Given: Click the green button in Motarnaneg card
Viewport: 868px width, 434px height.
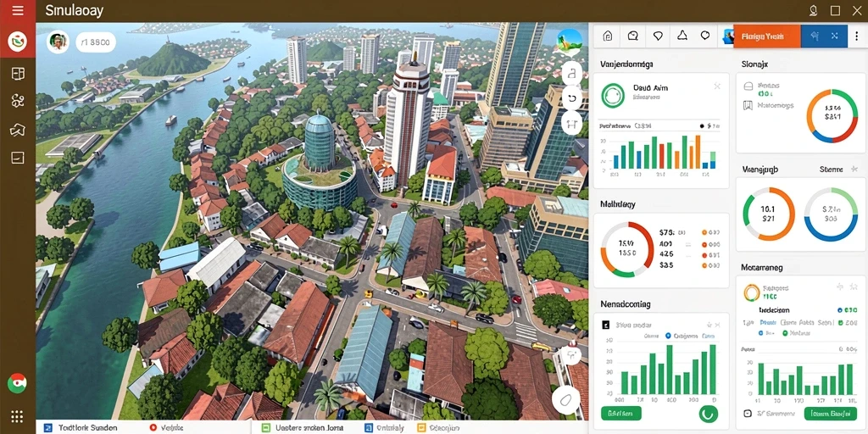Looking at the screenshot, I should click(x=829, y=413).
